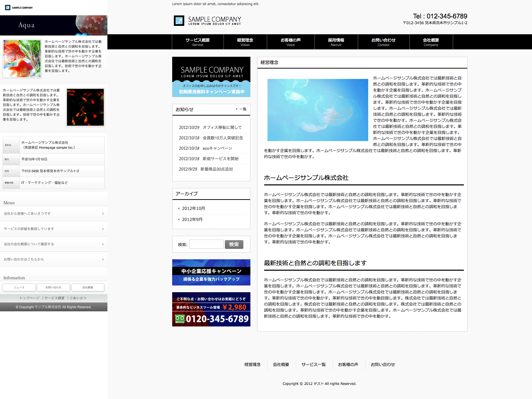Image resolution: width=532 pixels, height=399 pixels.
Task: Follow the footer link 会社概要
Action: coord(281,365)
